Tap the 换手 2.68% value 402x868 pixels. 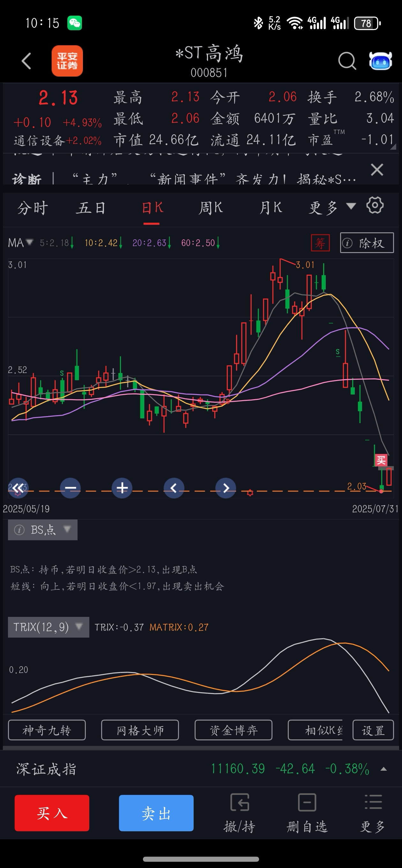(x=374, y=97)
